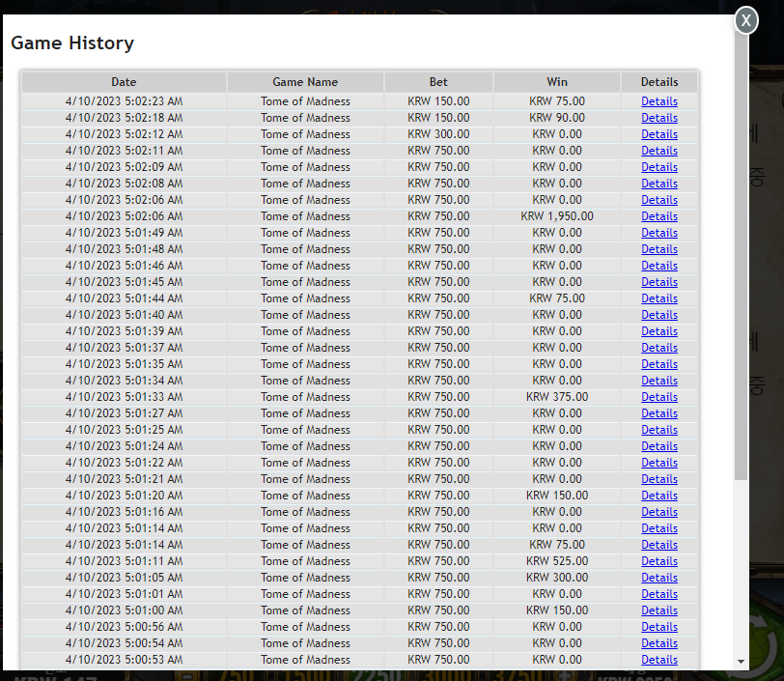784x681 pixels.
Task: Click the KRW 150.00 bet at 5:02:18 AM
Action: 438,118
